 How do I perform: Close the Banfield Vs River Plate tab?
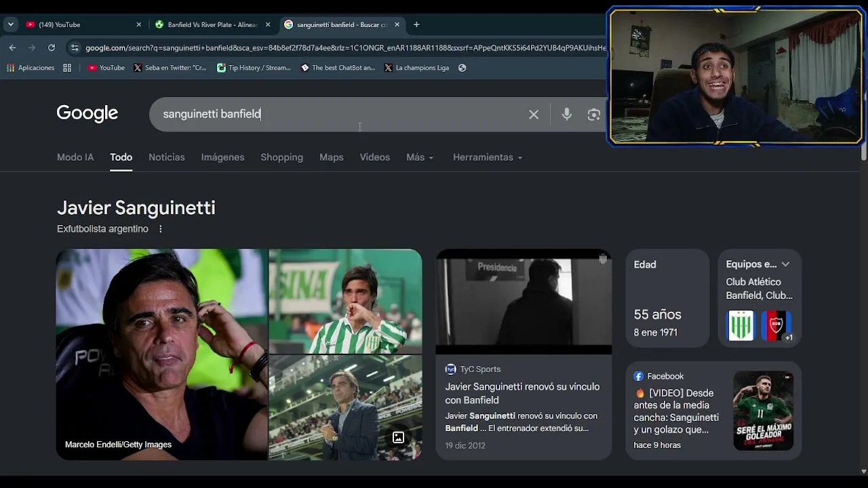click(268, 24)
